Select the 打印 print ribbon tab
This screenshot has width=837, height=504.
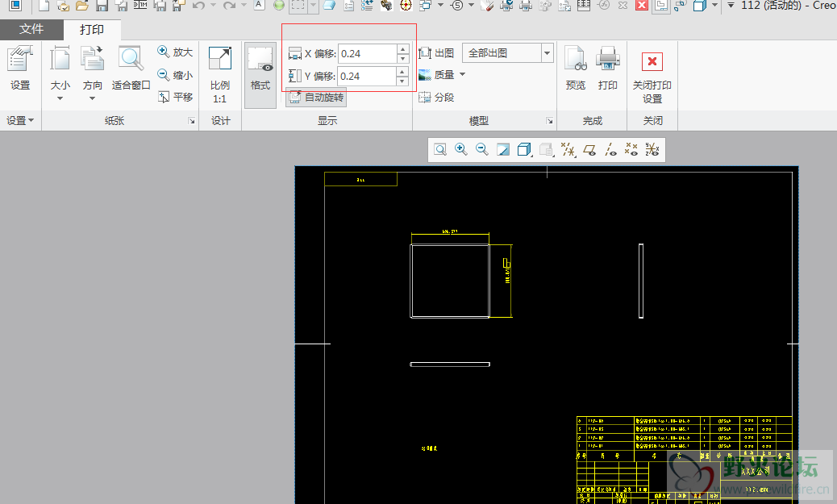(92, 29)
